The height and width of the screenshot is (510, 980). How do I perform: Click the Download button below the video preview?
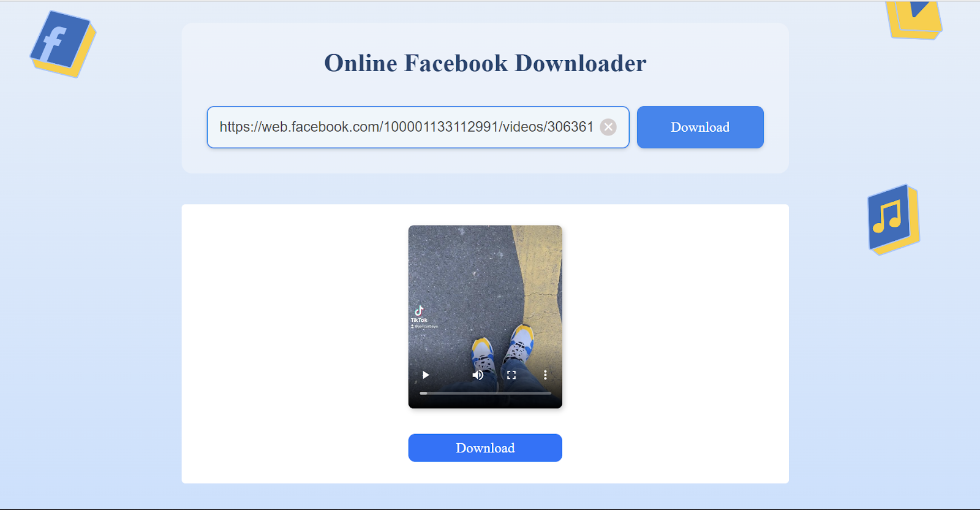485,447
